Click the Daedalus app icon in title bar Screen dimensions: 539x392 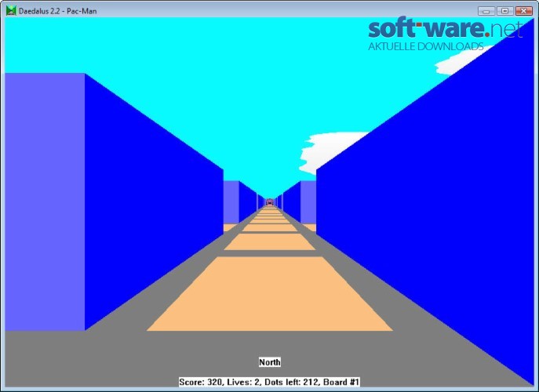[x=11, y=11]
